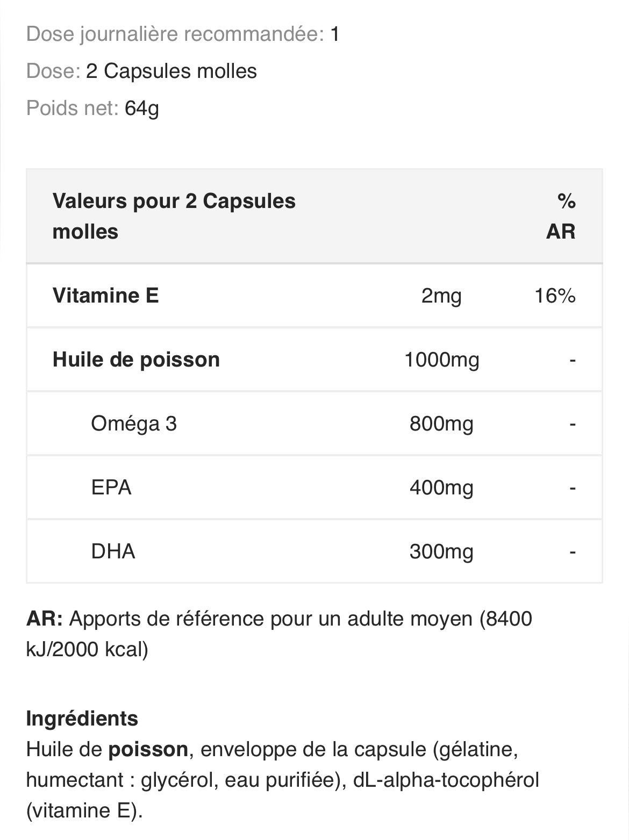Select the Oméga 3 row label

coord(134,423)
